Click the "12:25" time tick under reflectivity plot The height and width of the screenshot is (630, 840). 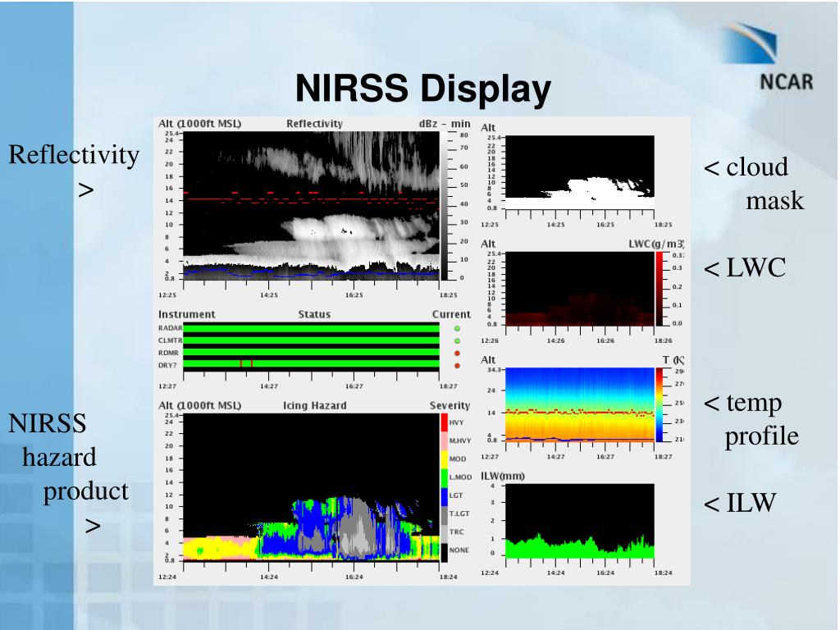[x=167, y=294]
